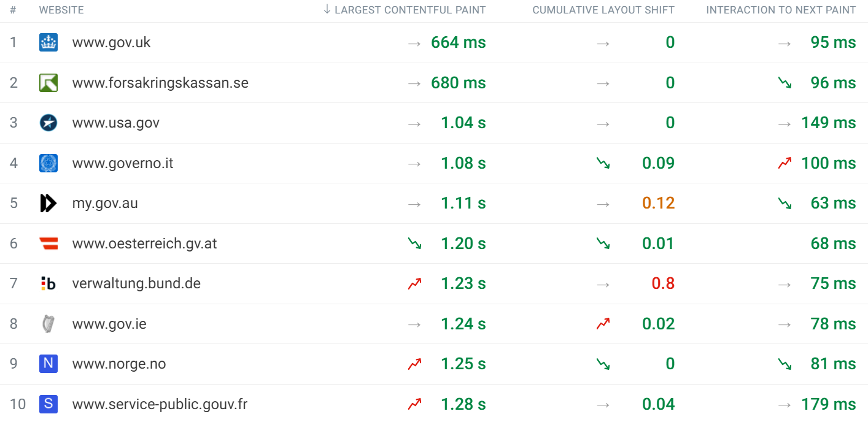Click the flat INP trend arrow for www.usa.gov
The height and width of the screenshot is (422, 868).
(x=785, y=123)
